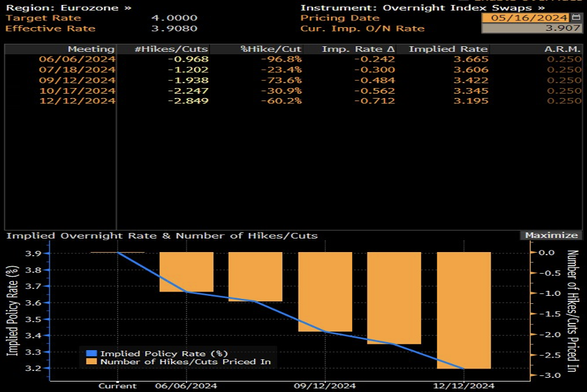Image resolution: width=587 pixels, height=392 pixels.
Task: Click the 09/12/2024 label on chart x-axis
Action: [324, 386]
